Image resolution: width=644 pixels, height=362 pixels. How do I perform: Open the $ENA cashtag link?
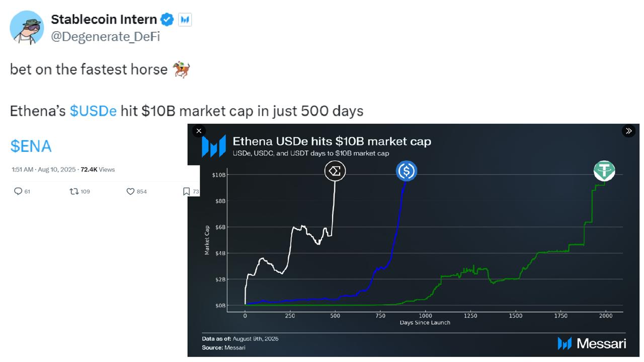coord(31,146)
